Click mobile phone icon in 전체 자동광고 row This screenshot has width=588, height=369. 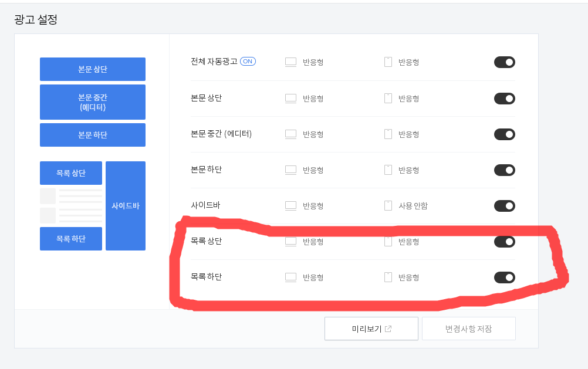pyautogui.click(x=388, y=62)
